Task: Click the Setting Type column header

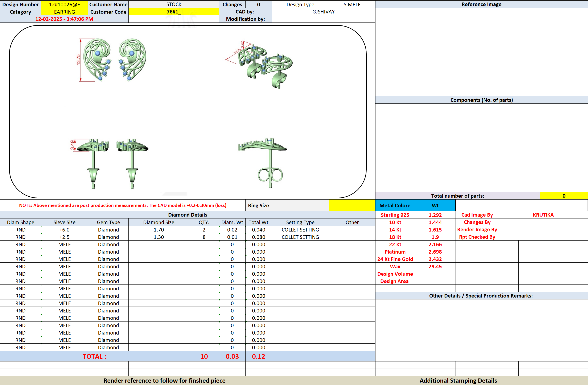Action: pos(300,222)
